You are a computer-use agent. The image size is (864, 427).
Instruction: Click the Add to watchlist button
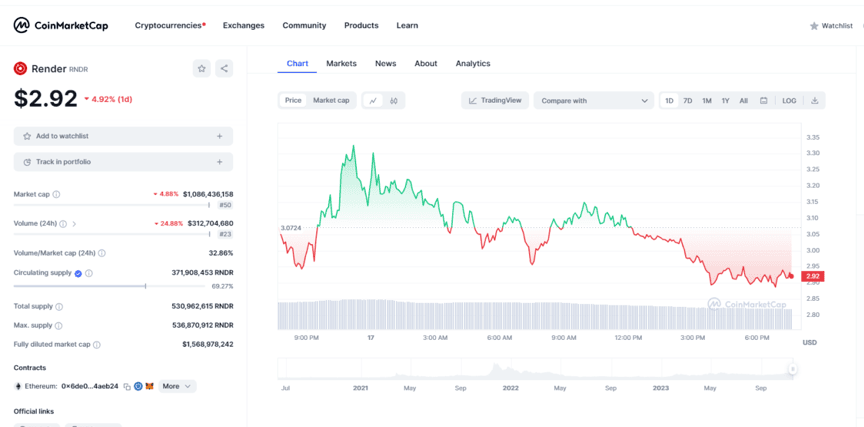coord(123,136)
